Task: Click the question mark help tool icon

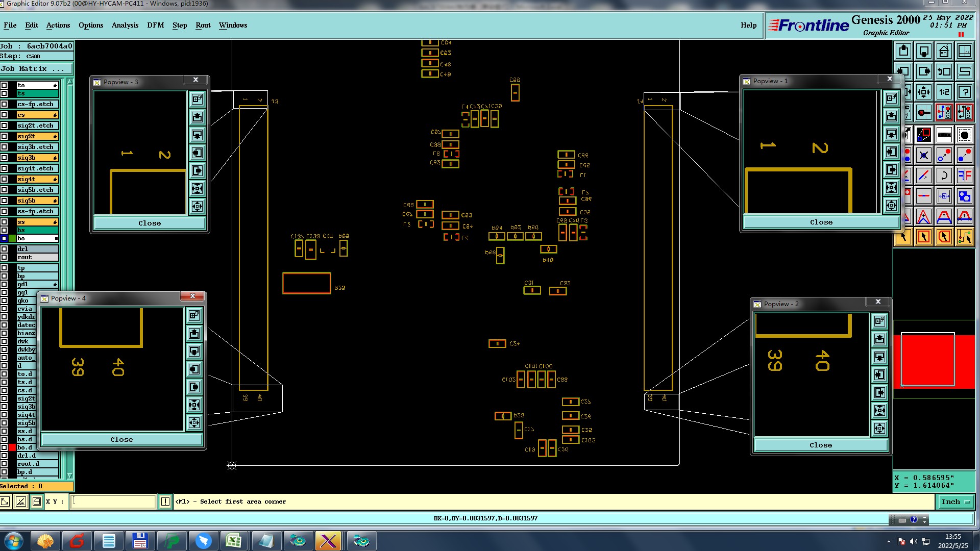Action: [965, 92]
